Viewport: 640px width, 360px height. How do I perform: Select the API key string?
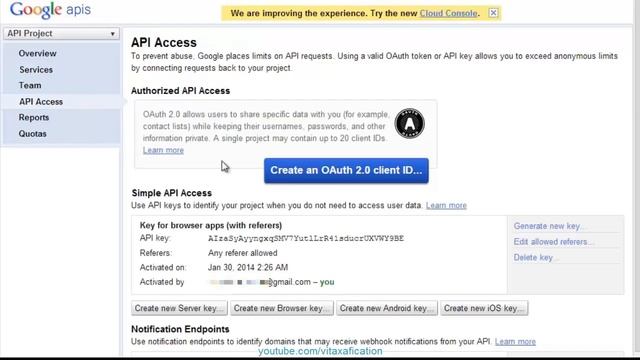[306, 238]
